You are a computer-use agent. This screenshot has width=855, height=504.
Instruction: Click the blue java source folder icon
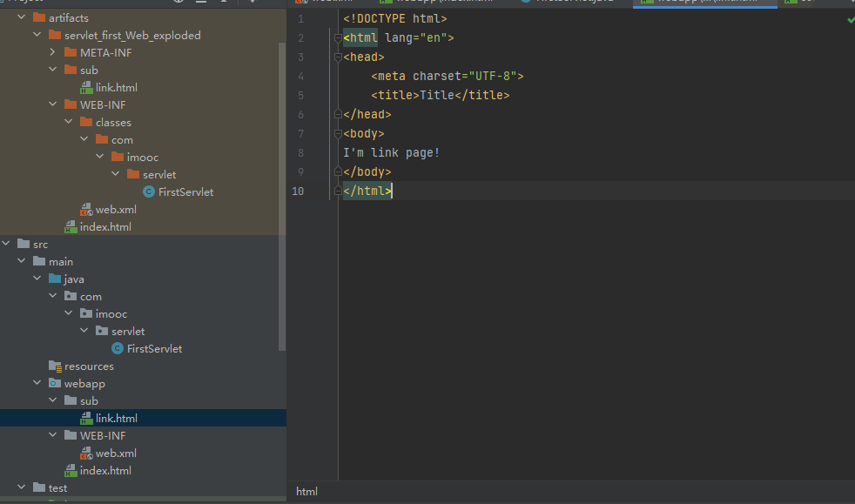(55, 279)
